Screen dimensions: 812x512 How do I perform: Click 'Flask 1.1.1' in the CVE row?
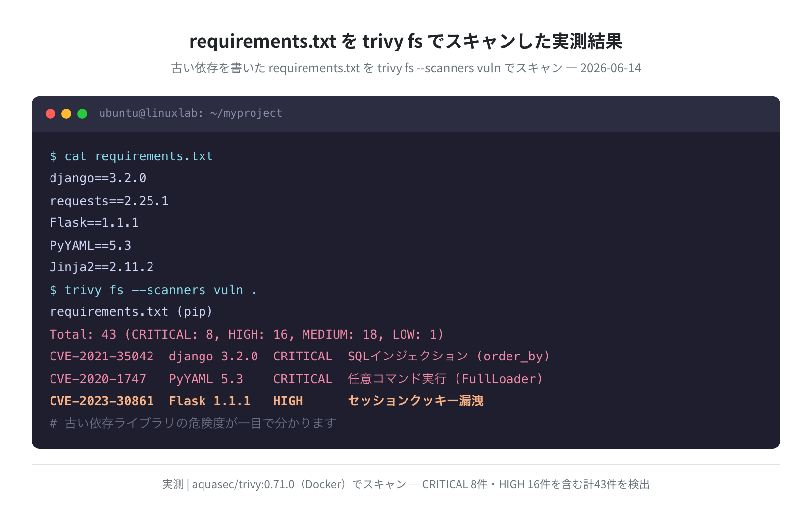point(210,401)
